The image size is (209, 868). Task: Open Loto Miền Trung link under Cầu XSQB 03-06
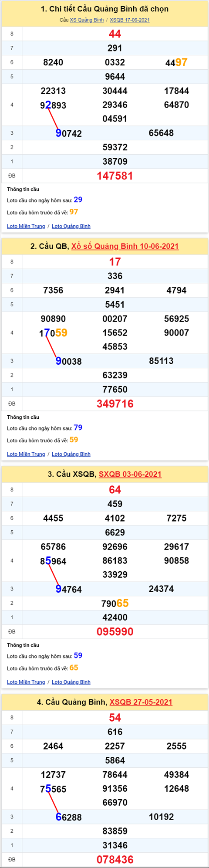[26, 682]
